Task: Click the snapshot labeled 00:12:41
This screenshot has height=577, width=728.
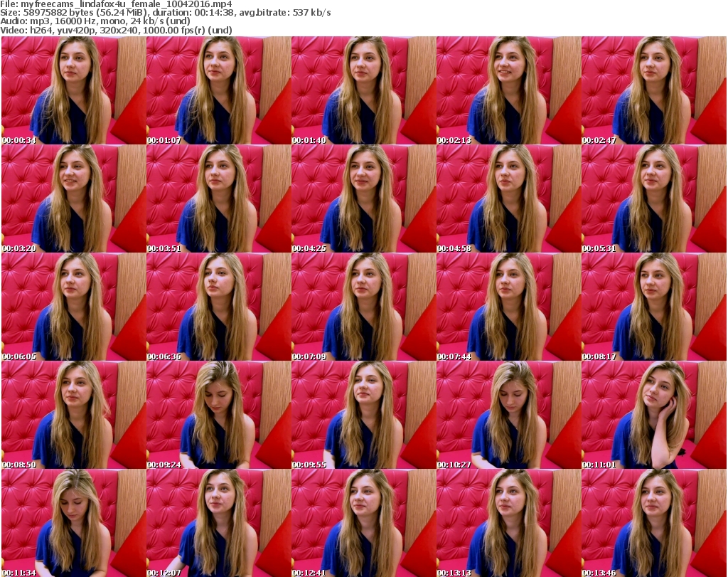Action: coord(364,523)
